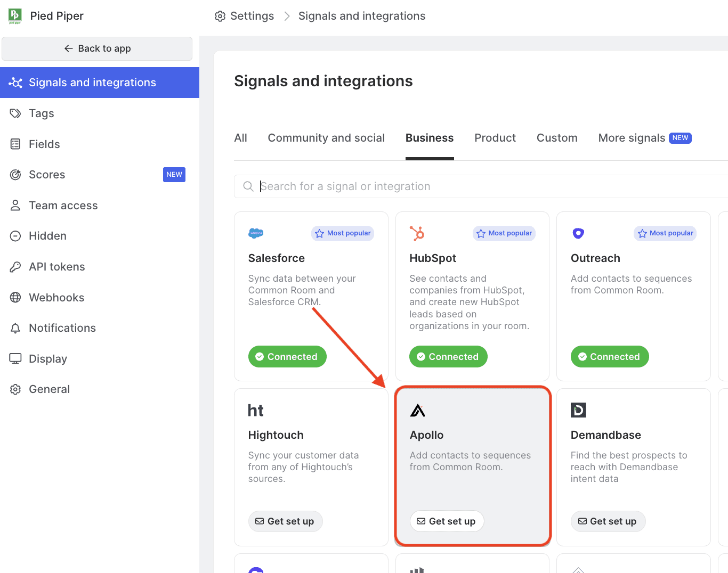Viewport: 728px width, 573px height.
Task: Select the Business tab
Action: click(430, 138)
